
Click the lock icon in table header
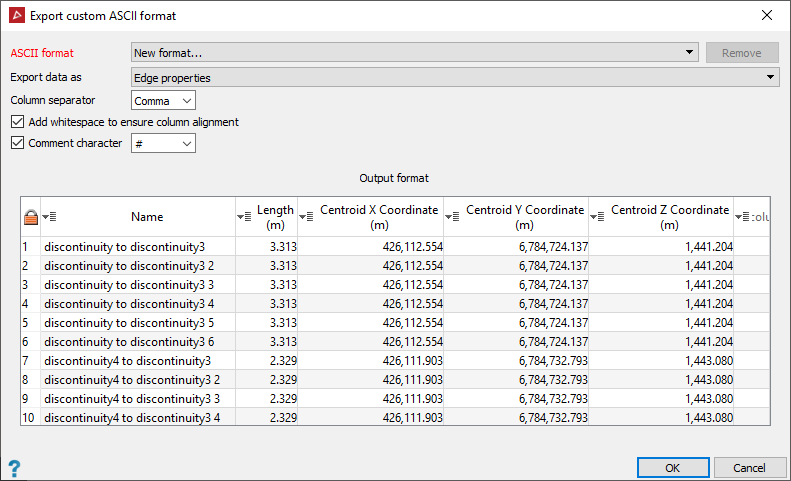(30, 217)
